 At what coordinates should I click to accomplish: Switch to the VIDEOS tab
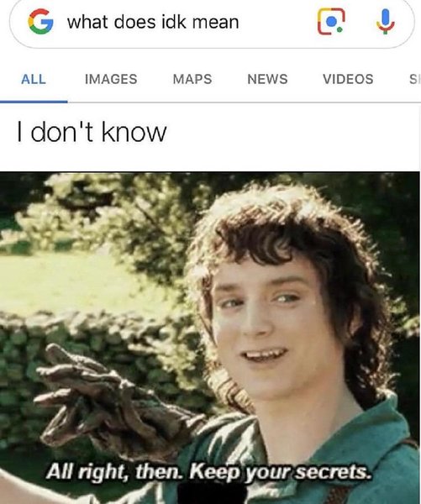pyautogui.click(x=348, y=79)
